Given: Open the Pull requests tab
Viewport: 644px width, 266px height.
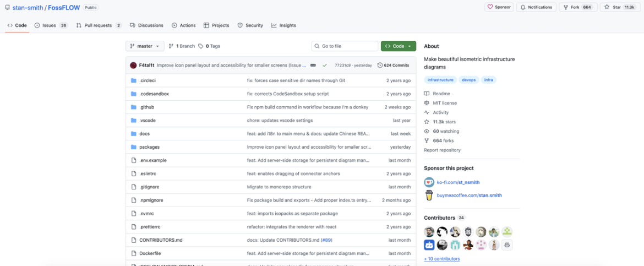Looking at the screenshot, I should coord(99,25).
